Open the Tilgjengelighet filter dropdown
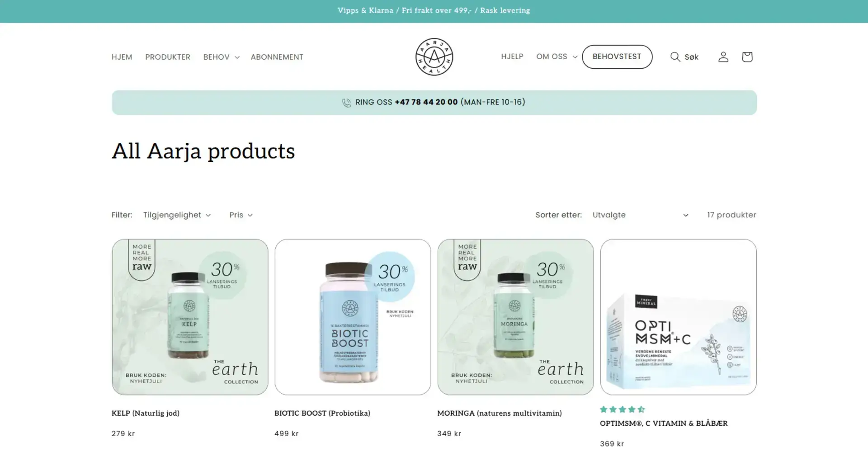 (x=177, y=215)
